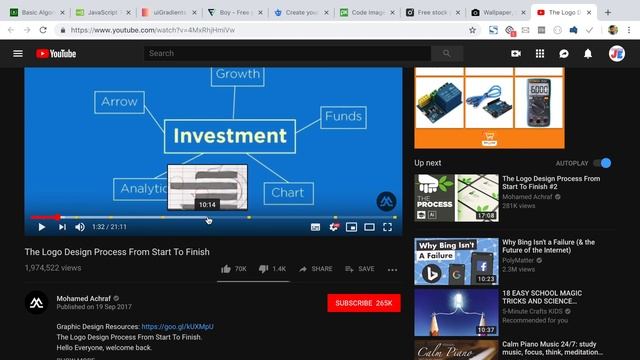Save the video to a playlist
The height and width of the screenshot is (360, 640).
click(x=360, y=269)
